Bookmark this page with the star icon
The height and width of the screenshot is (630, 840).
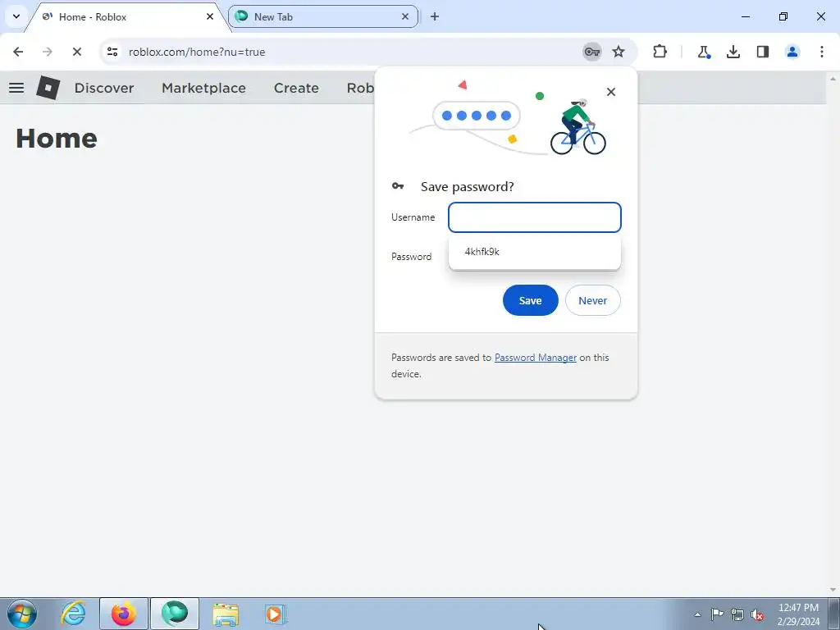(x=619, y=52)
